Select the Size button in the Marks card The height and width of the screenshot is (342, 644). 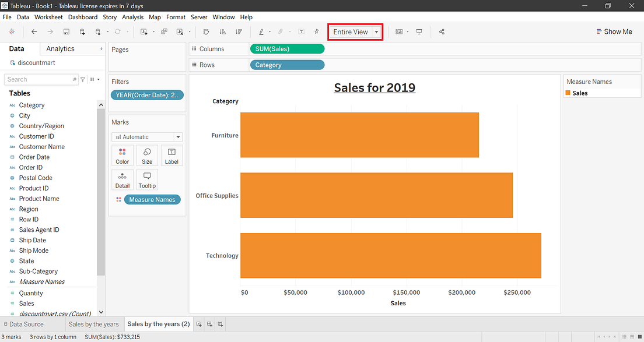pos(146,155)
